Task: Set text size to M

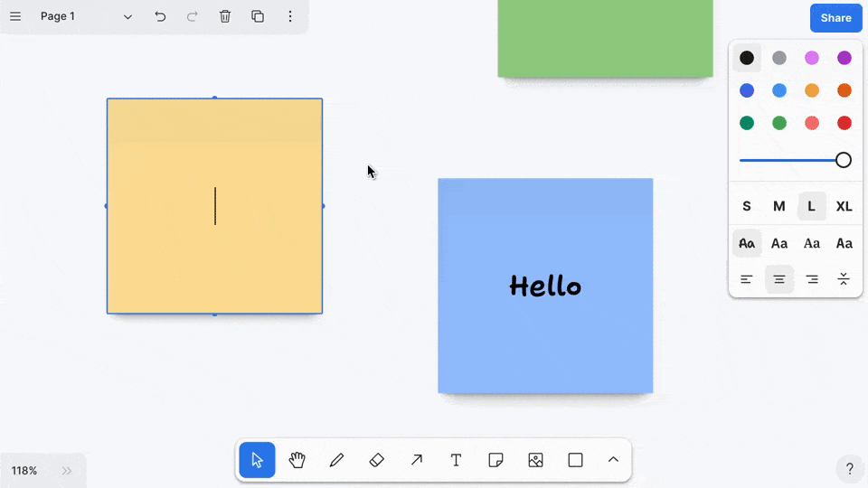Action: point(779,206)
